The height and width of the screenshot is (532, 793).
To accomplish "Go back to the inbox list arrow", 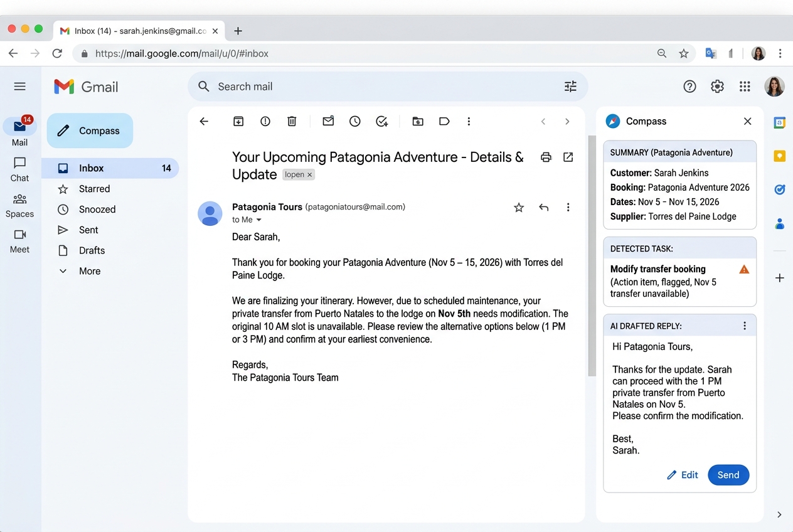I will click(204, 122).
